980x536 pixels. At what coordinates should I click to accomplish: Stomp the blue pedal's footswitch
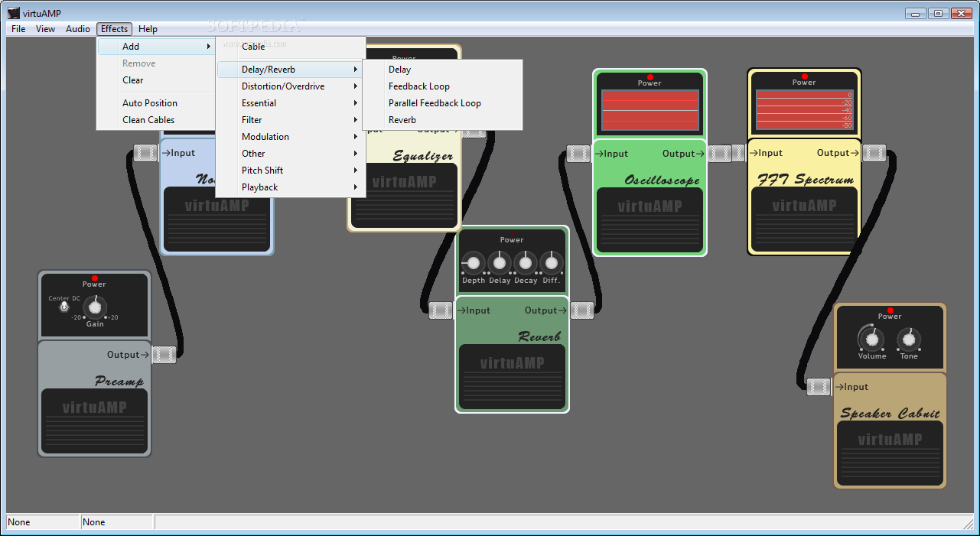pyautogui.click(x=217, y=220)
